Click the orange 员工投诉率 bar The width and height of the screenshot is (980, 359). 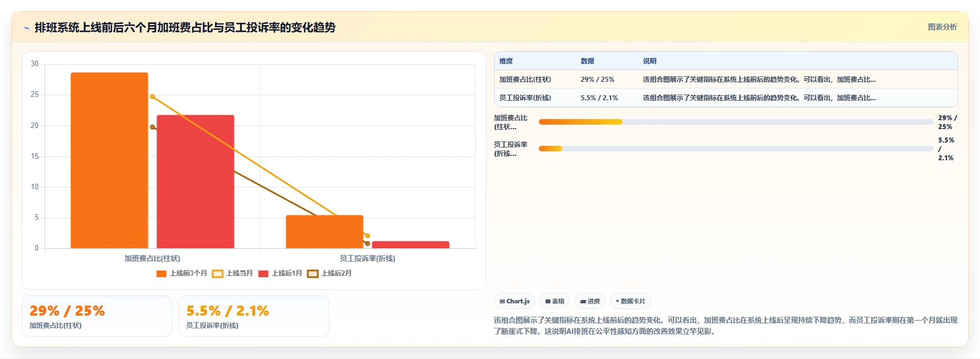pyautogui.click(x=324, y=232)
